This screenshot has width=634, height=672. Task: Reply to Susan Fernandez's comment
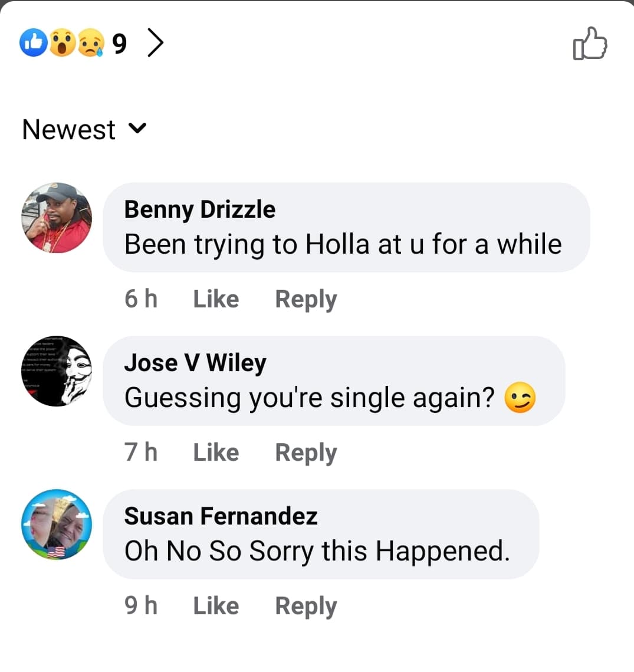[x=305, y=606]
